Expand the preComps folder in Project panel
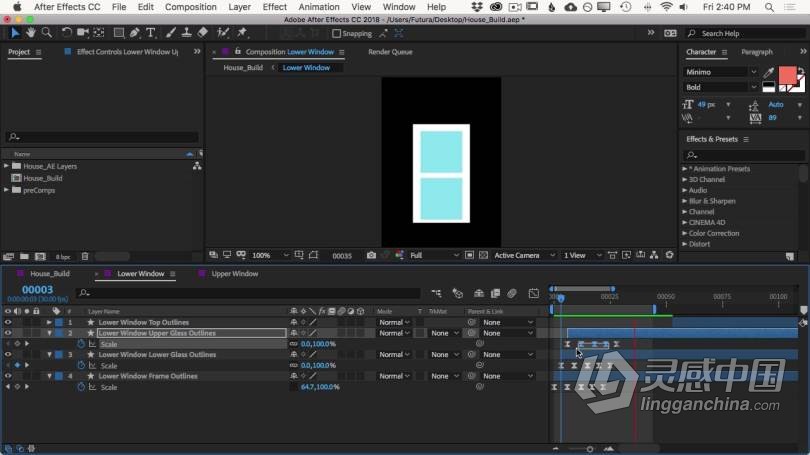The height and width of the screenshot is (455, 810). point(6,190)
